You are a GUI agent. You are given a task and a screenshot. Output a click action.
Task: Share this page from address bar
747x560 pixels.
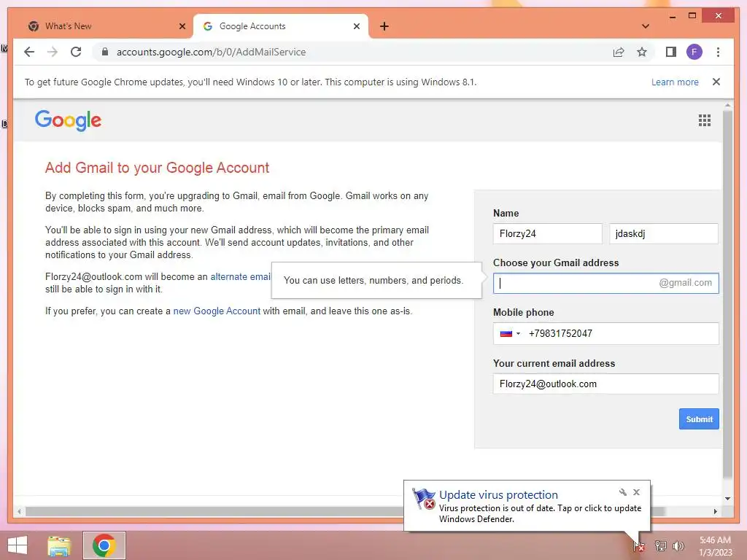pyautogui.click(x=619, y=52)
